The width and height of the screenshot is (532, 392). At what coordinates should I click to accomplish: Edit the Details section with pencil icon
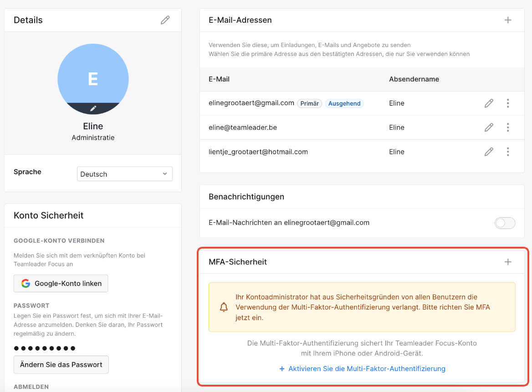coord(165,20)
